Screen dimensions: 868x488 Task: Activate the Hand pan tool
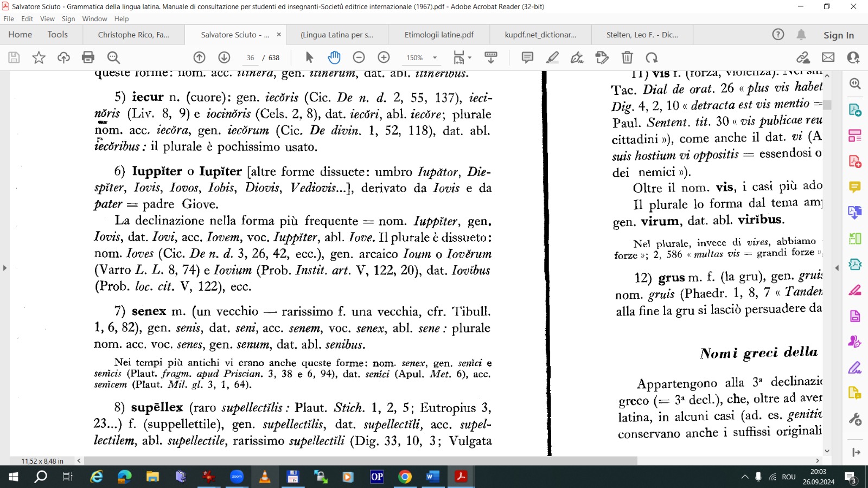pos(334,57)
